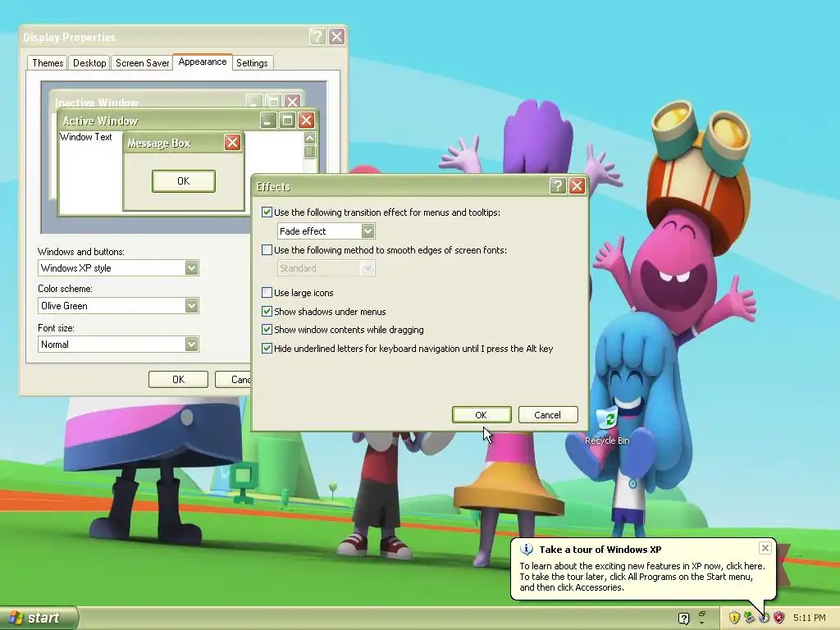Click Display Properties help question mark button

(317, 36)
